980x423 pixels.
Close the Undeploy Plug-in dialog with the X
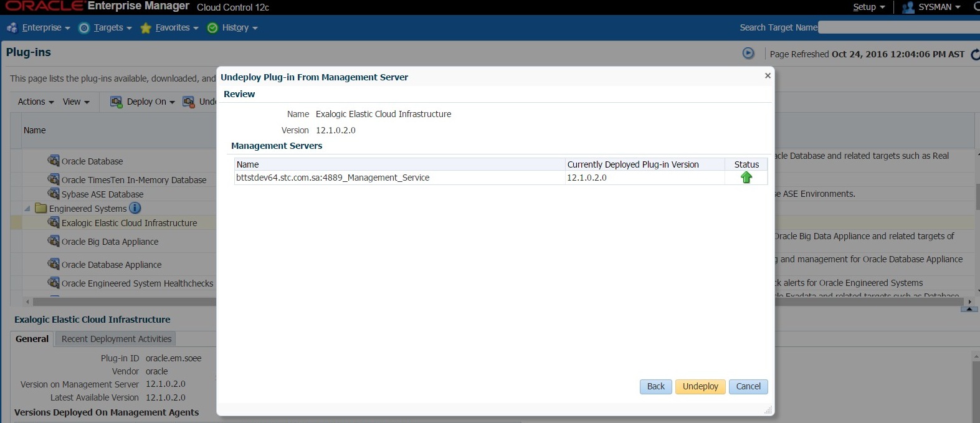[768, 75]
